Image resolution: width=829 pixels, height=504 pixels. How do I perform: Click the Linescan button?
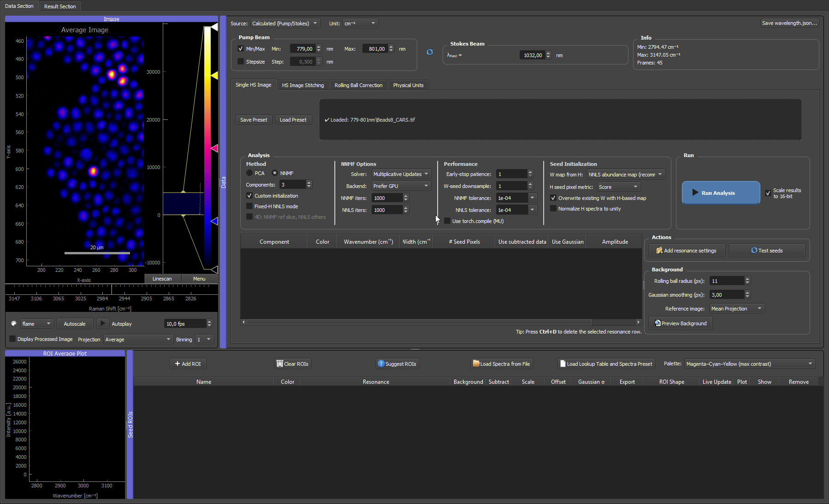pos(162,279)
